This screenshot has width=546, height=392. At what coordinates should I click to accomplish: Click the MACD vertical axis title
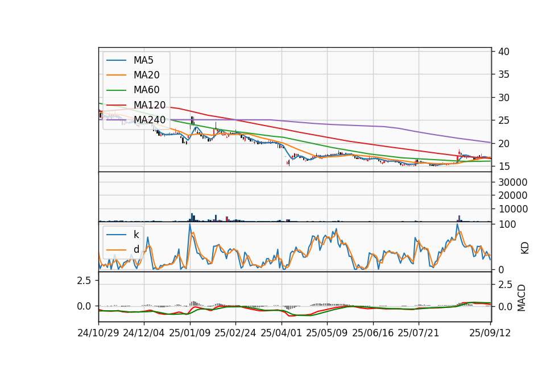coord(522,298)
